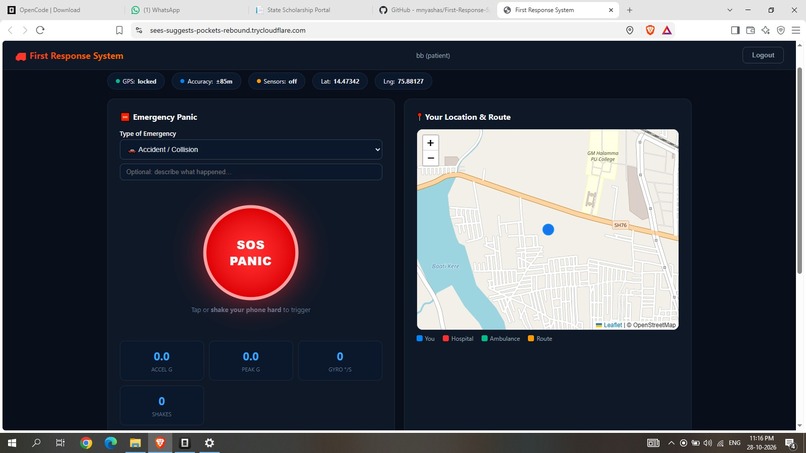Click the Logout button

point(763,55)
